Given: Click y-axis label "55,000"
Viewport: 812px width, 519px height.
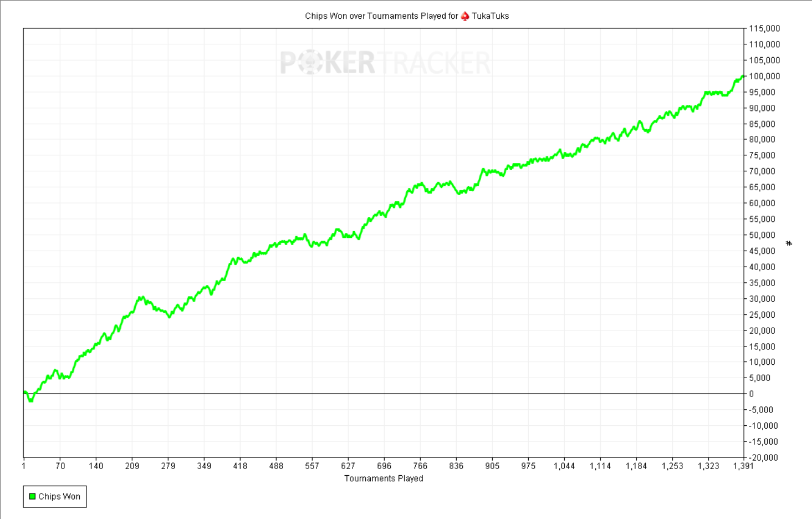Looking at the screenshot, I should pos(762,219).
